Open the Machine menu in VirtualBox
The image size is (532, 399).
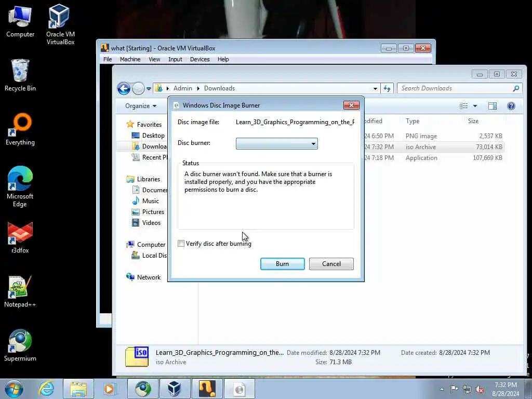click(130, 59)
